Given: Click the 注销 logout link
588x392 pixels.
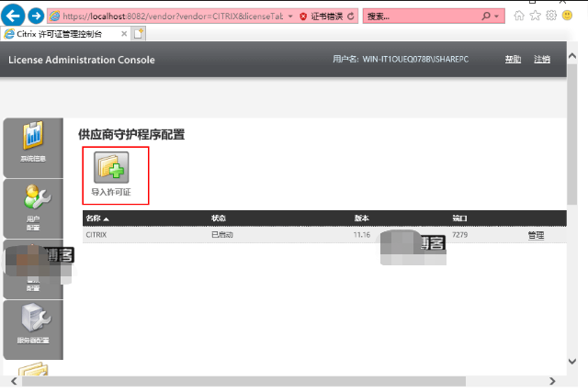Looking at the screenshot, I should 542,59.
